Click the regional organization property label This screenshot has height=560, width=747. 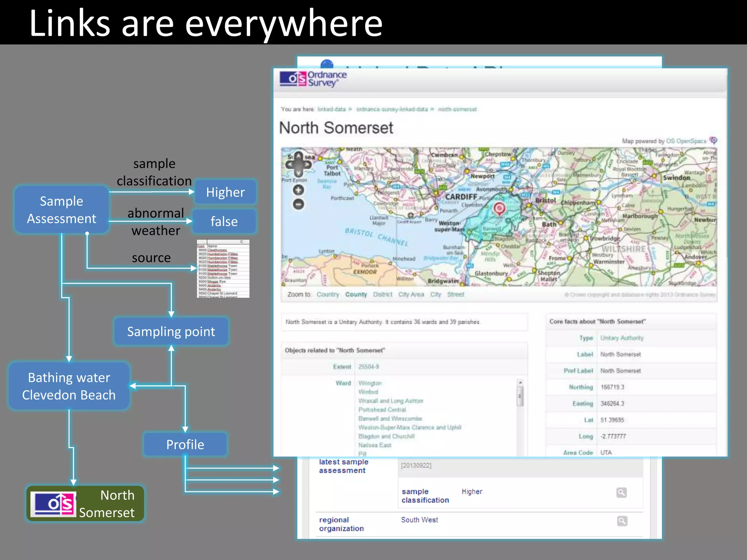(341, 524)
